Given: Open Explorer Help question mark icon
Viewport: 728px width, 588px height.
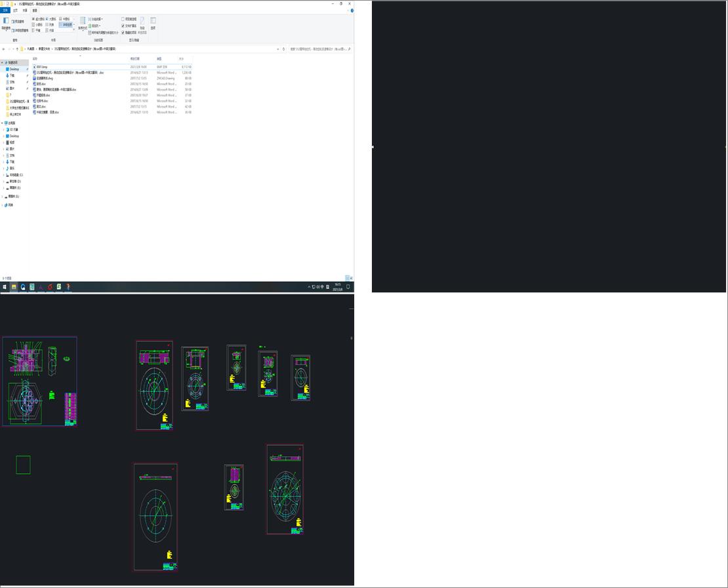Looking at the screenshot, I should pyautogui.click(x=352, y=10).
